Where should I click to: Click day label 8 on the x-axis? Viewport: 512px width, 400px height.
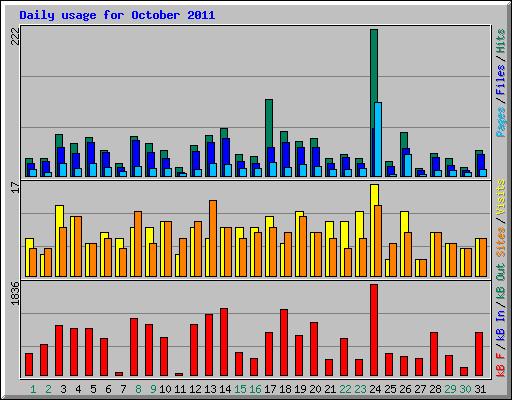pyautogui.click(x=138, y=389)
